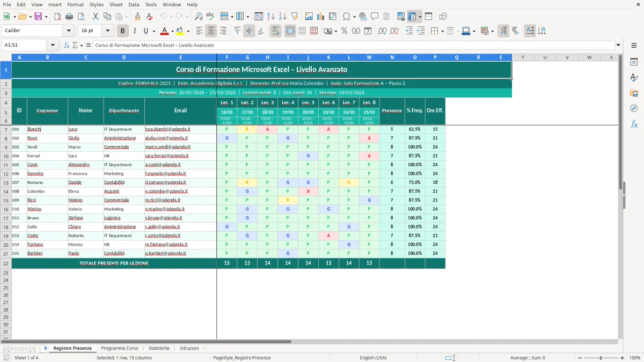
Task: Open Borders dropdown arrow
Action: click(x=442, y=31)
